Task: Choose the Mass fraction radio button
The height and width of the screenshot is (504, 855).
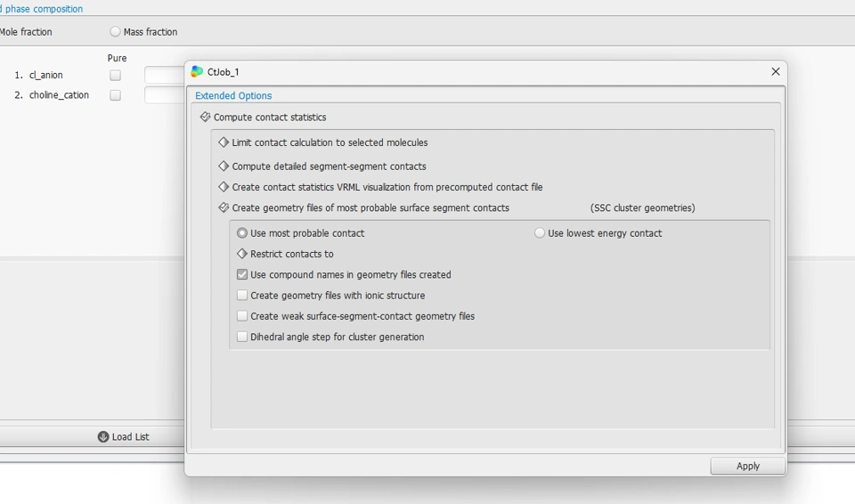Action: pyautogui.click(x=115, y=32)
